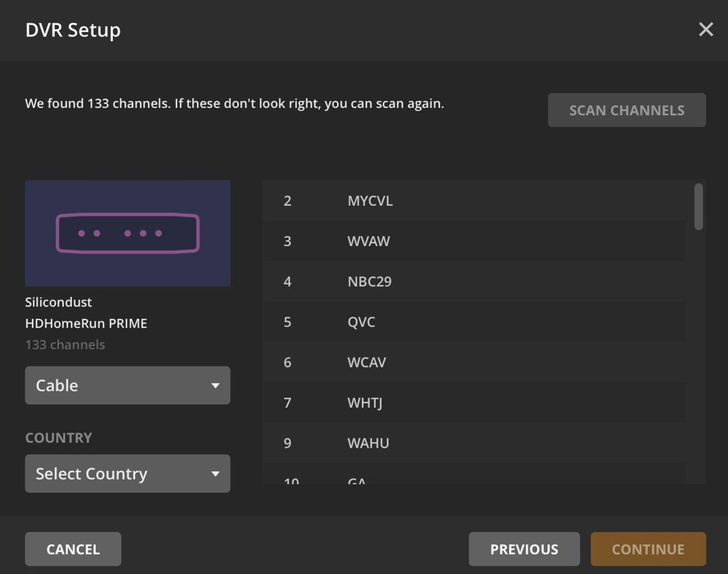Select the WHTJ channel row
Image resolution: width=728 pixels, height=574 pixels.
(473, 403)
